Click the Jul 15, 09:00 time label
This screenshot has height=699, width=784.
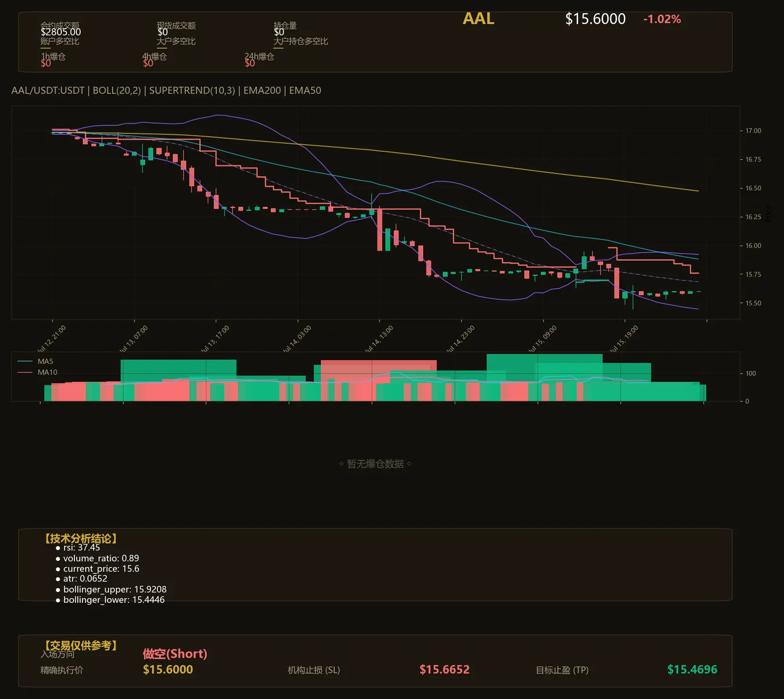coord(542,339)
